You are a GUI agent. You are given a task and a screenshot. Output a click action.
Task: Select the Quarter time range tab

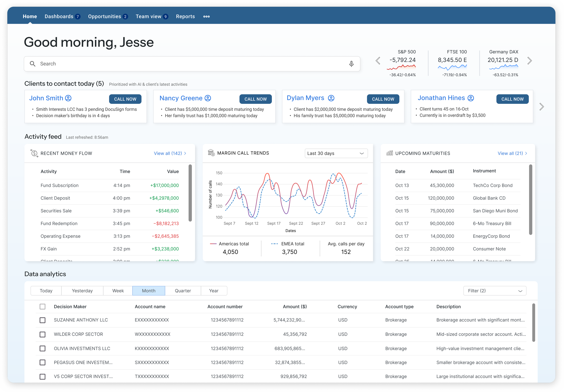(183, 291)
